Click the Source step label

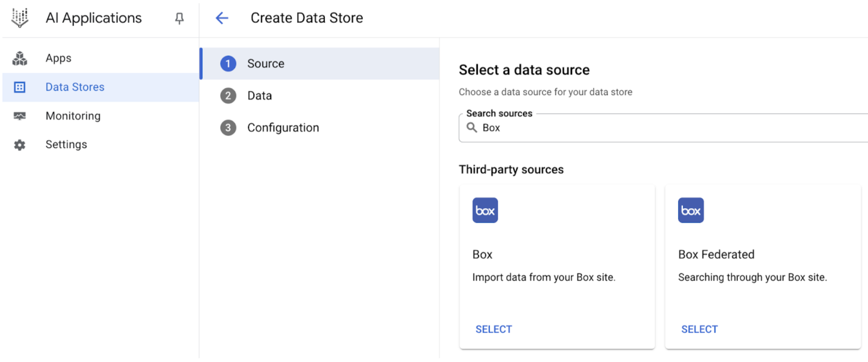pos(265,63)
